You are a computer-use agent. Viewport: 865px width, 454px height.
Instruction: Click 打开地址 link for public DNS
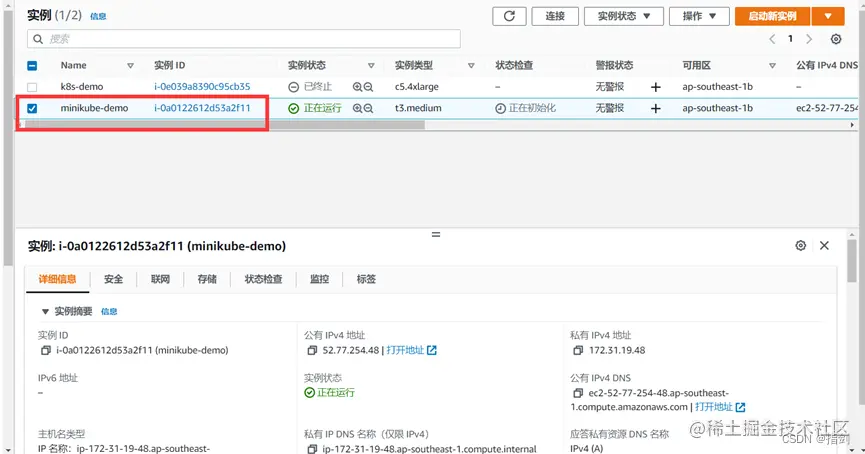coord(720,407)
